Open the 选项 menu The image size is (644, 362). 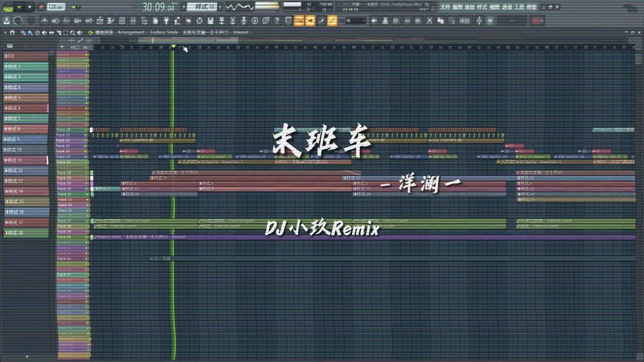pyautogui.click(x=506, y=7)
